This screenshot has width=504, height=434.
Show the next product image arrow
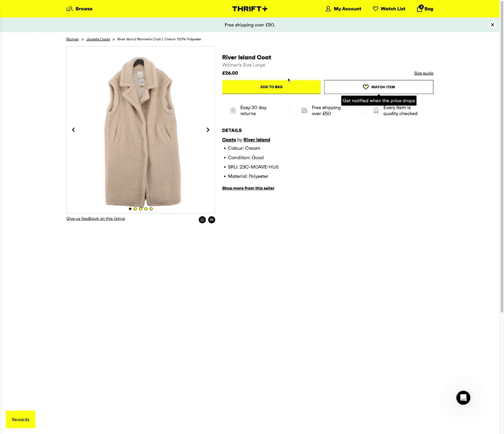pos(208,130)
